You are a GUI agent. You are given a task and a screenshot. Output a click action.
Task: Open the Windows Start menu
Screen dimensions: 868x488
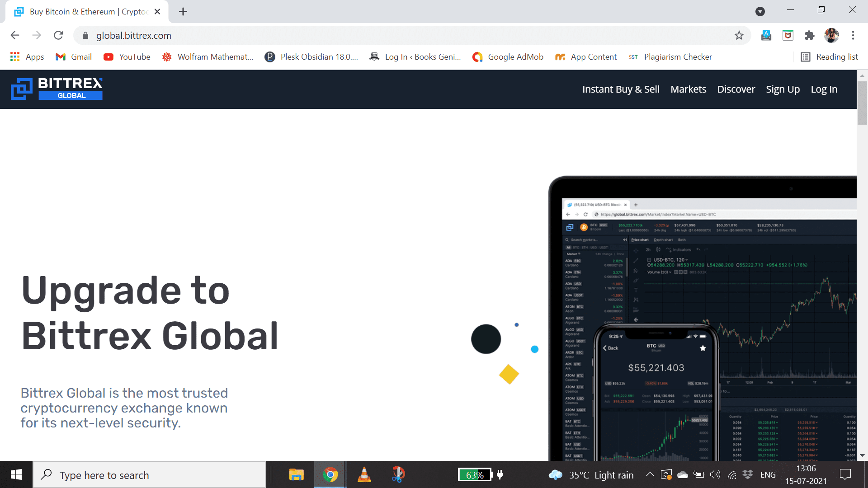(x=16, y=474)
